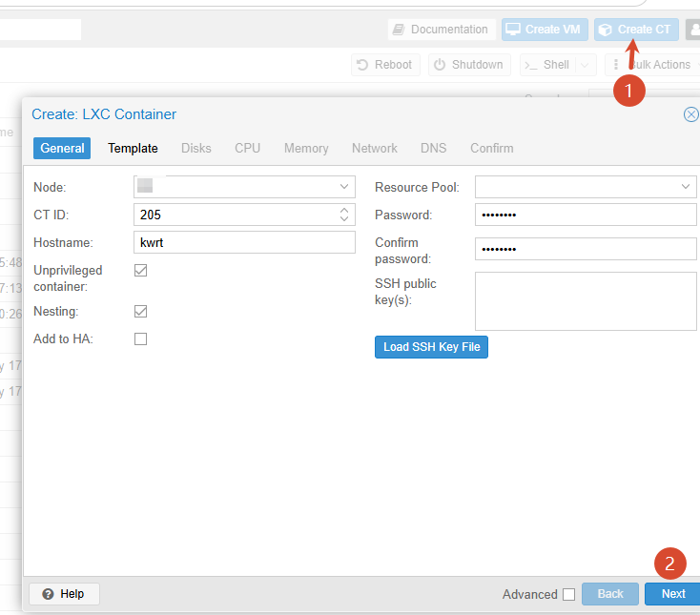Switch to the Confirm tab
Image resolution: width=700 pixels, height=615 pixels.
pos(491,148)
